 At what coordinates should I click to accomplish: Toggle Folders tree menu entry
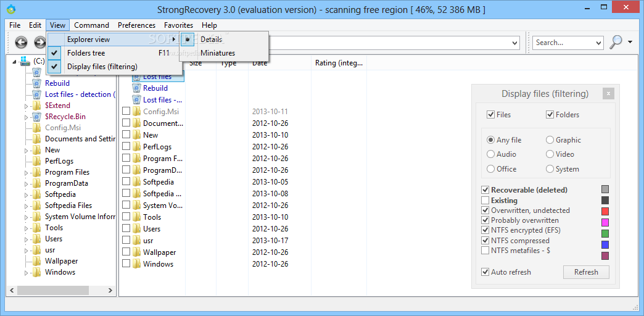coord(114,53)
